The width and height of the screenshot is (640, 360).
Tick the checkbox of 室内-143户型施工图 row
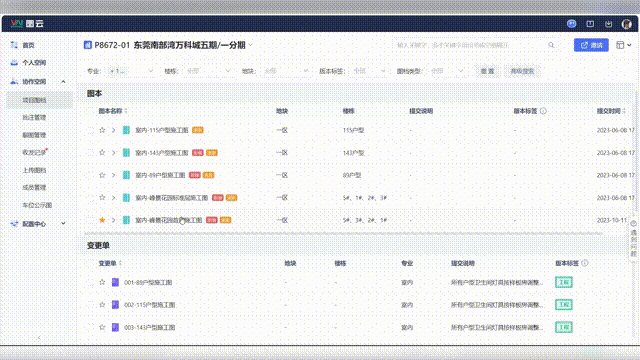(x=90, y=153)
